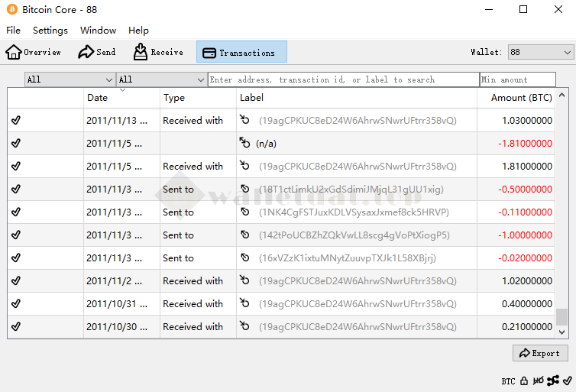Open the Help menu
This screenshot has width=576, height=392.
[138, 31]
